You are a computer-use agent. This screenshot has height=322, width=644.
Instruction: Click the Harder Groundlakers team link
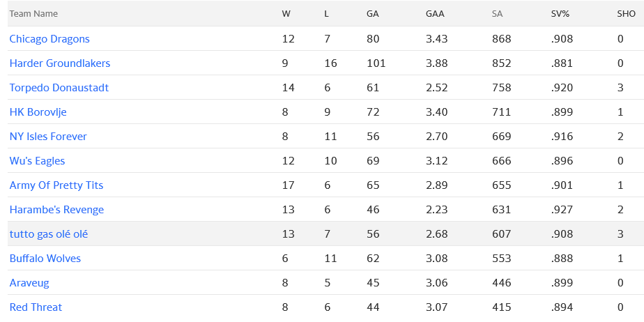tap(60, 63)
